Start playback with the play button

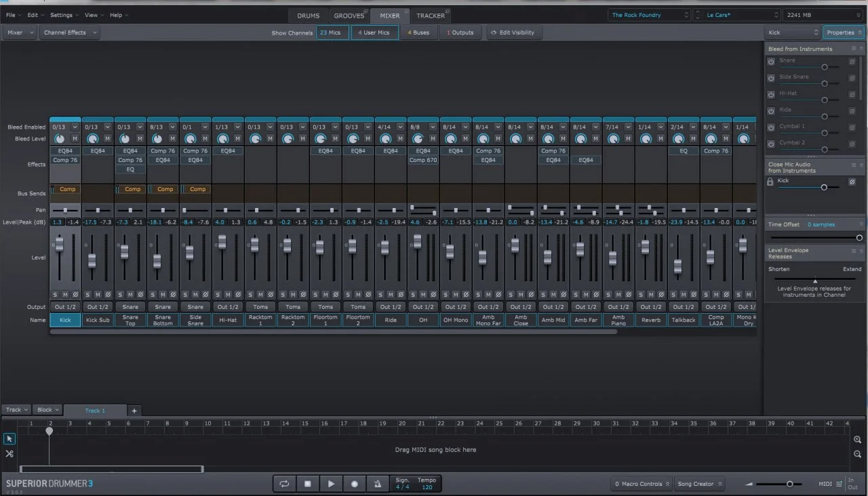[x=331, y=484]
